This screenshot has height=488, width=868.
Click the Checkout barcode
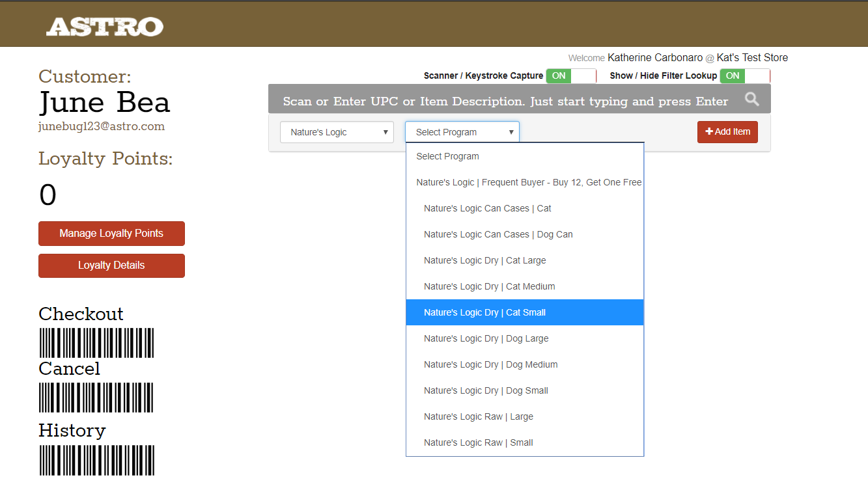click(x=96, y=343)
